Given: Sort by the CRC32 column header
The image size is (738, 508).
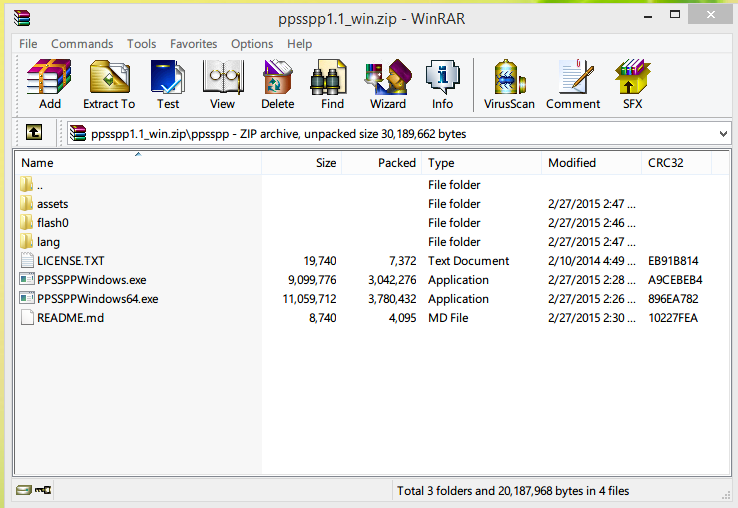Looking at the screenshot, I should click(666, 163).
